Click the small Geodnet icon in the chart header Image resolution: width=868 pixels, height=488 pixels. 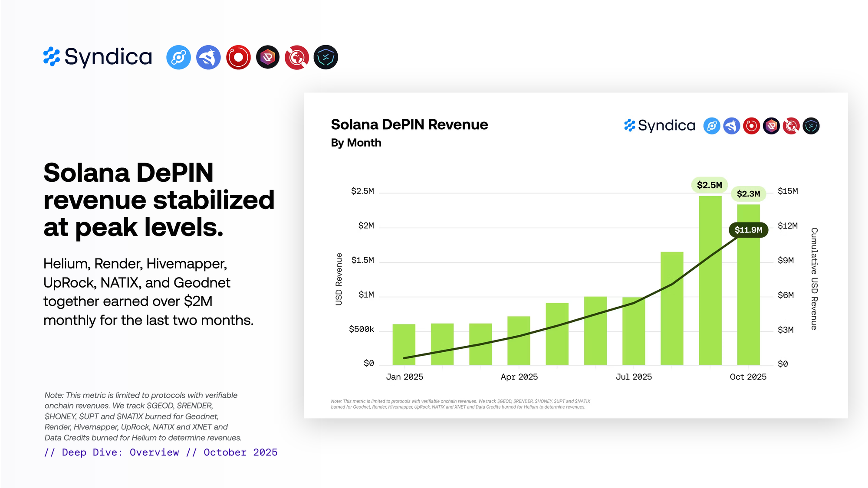811,126
